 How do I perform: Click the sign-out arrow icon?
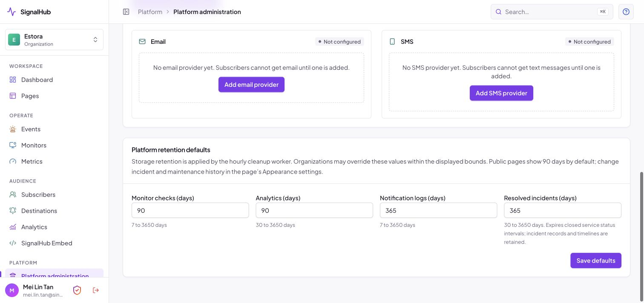click(96, 290)
